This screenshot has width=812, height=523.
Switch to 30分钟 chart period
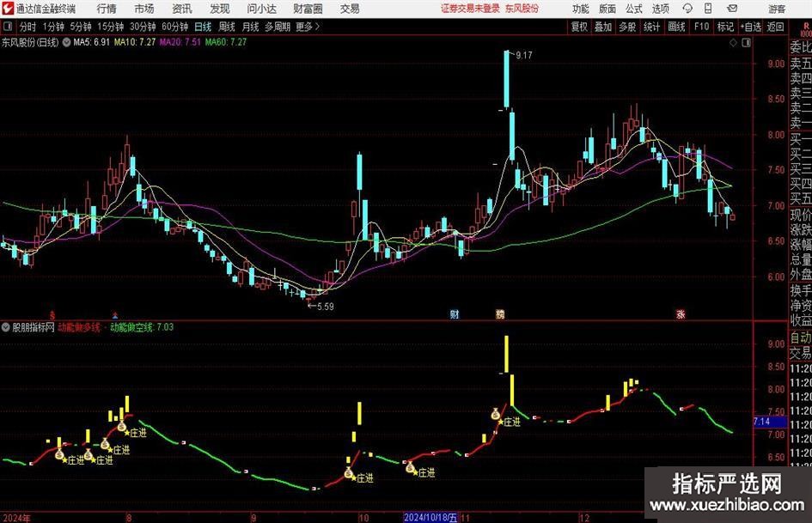[143, 27]
